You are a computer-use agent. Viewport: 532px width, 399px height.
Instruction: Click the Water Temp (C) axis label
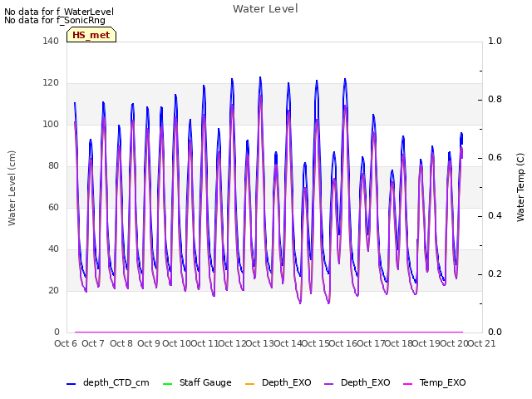tap(520, 187)
